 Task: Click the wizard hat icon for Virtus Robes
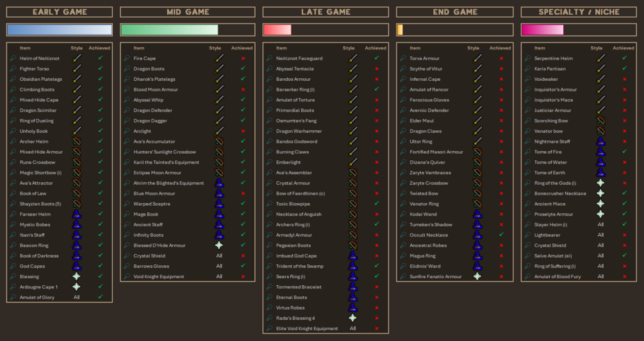pyautogui.click(x=353, y=307)
